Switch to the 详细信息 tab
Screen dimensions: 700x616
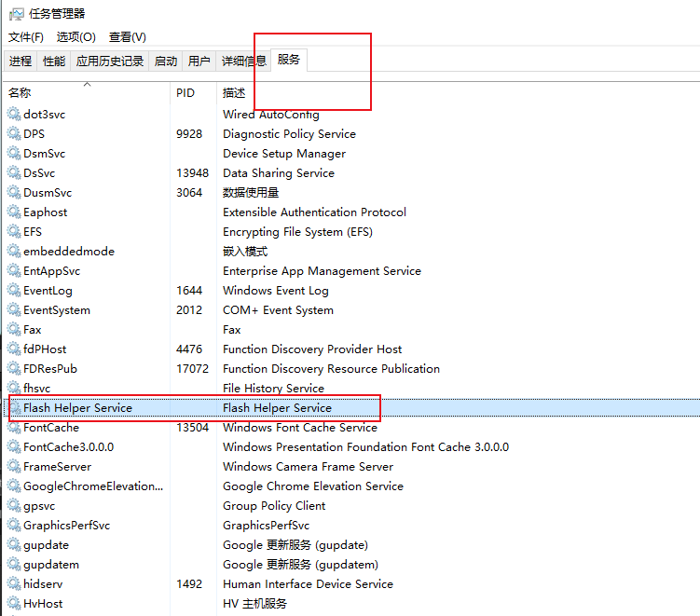(244, 61)
